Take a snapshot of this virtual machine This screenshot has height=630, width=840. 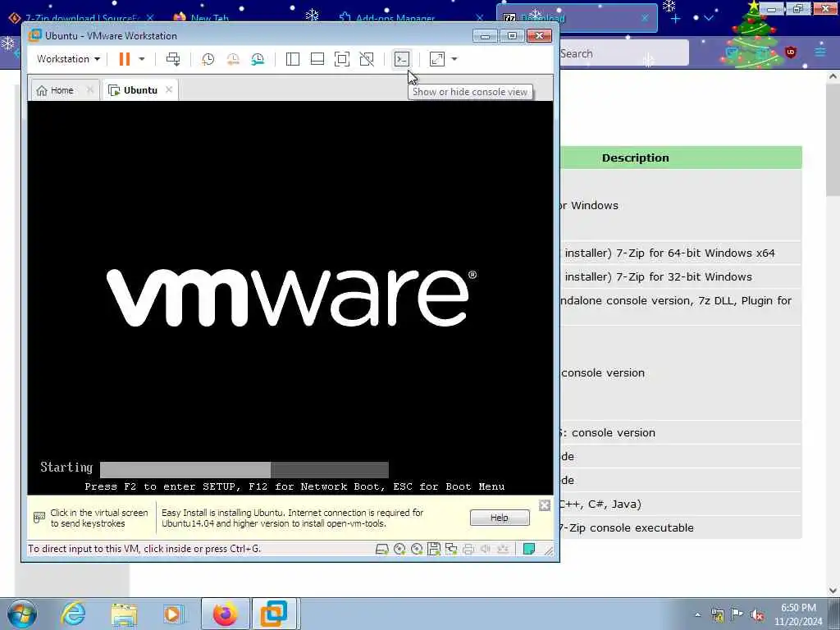coord(208,59)
